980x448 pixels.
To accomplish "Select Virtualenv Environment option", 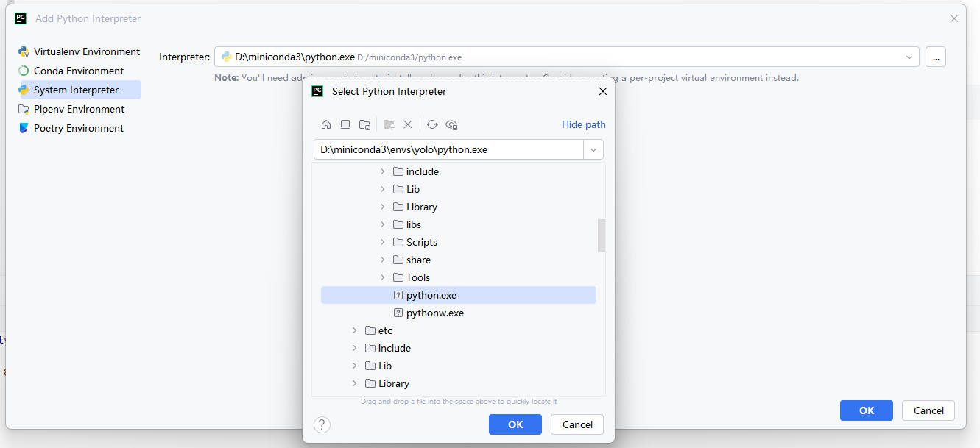I will 79,51.
